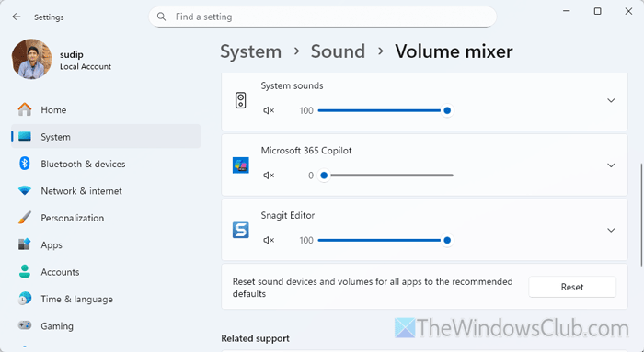Navigate to System breadcrumb

pyautogui.click(x=250, y=51)
